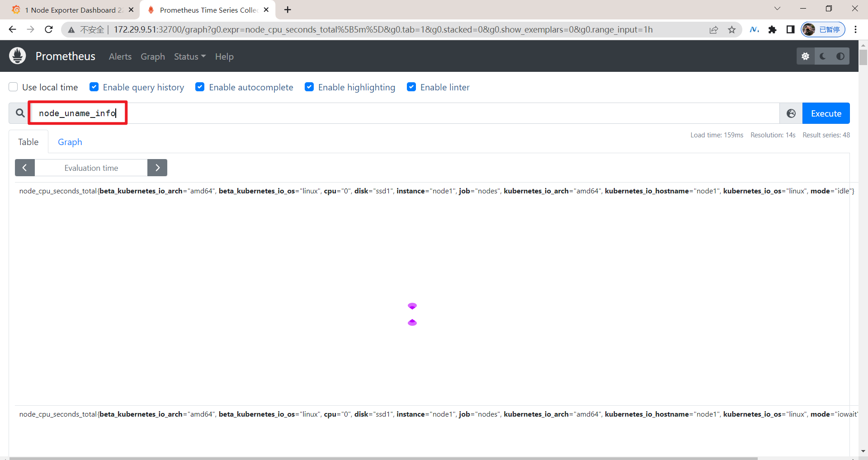Select Prometheus Time Series browser tab
Viewport: 868px width, 460px height.
point(207,10)
